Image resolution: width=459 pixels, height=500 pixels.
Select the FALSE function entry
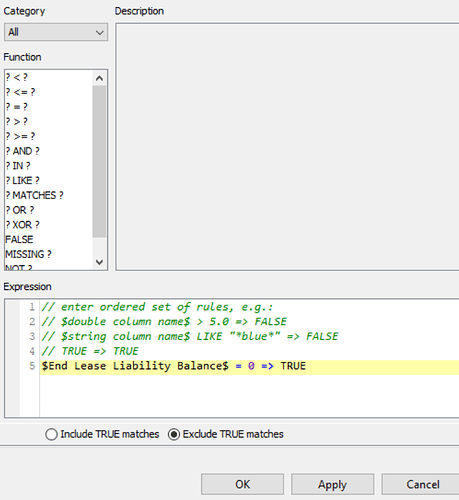pos(49,239)
